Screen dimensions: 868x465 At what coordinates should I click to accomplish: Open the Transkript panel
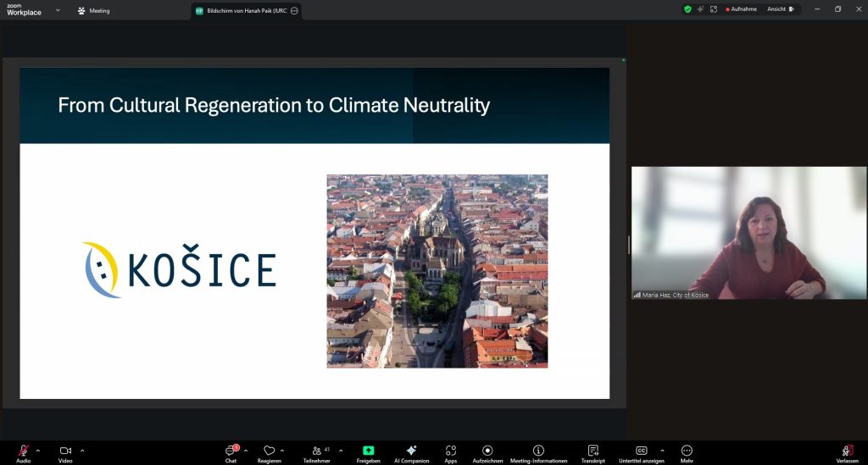click(x=593, y=451)
